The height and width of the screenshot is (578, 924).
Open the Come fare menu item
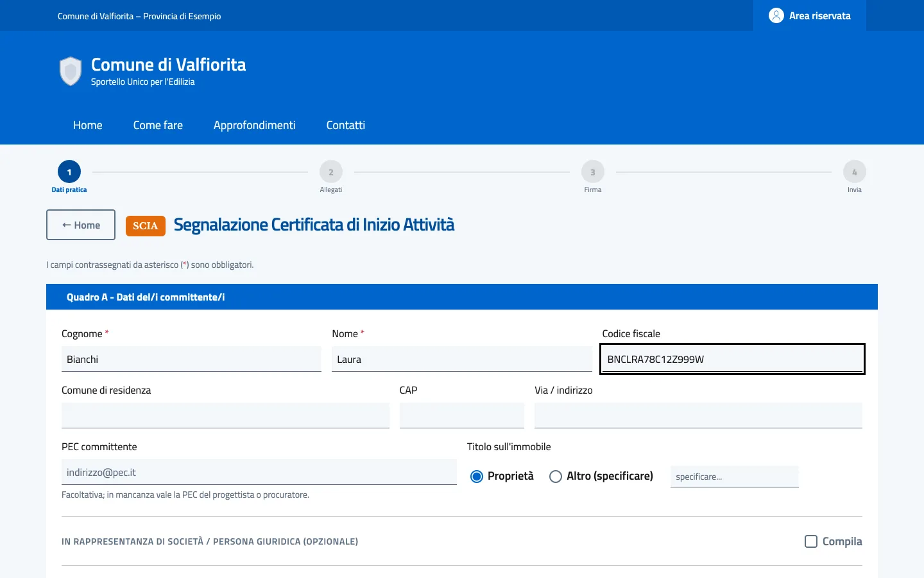coord(158,125)
